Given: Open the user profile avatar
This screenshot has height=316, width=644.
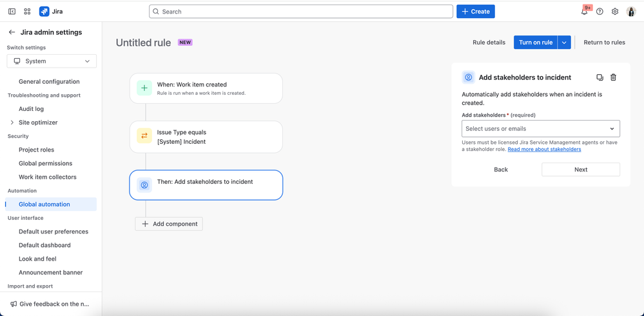Looking at the screenshot, I should pyautogui.click(x=631, y=12).
